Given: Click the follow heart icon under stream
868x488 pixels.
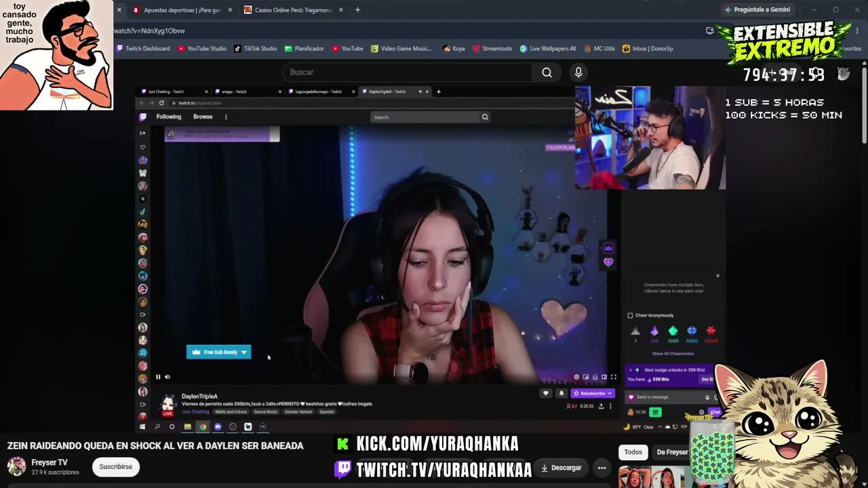Looking at the screenshot, I should click(x=545, y=393).
